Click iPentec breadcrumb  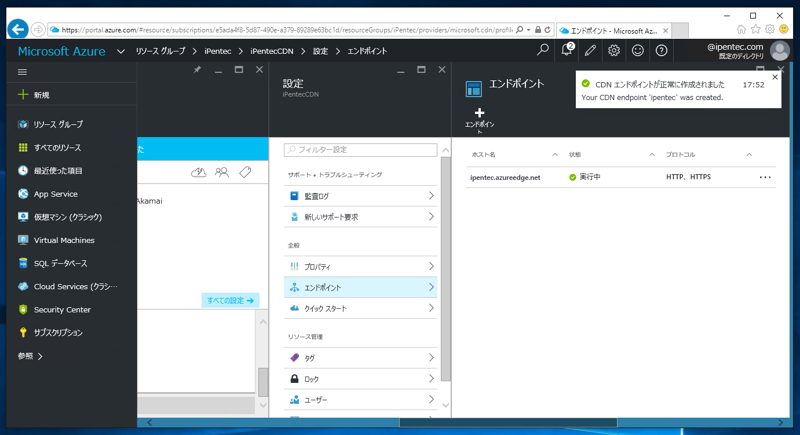[x=218, y=51]
